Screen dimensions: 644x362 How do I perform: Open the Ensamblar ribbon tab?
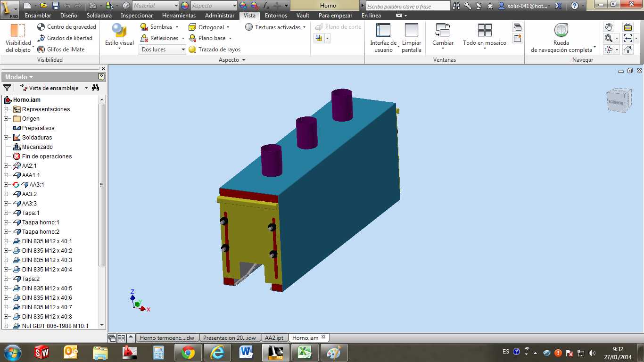pyautogui.click(x=38, y=16)
